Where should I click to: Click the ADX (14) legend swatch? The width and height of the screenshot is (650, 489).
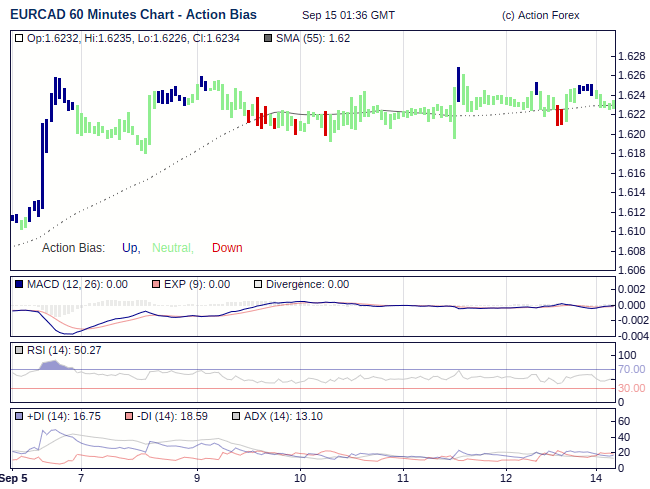236,416
